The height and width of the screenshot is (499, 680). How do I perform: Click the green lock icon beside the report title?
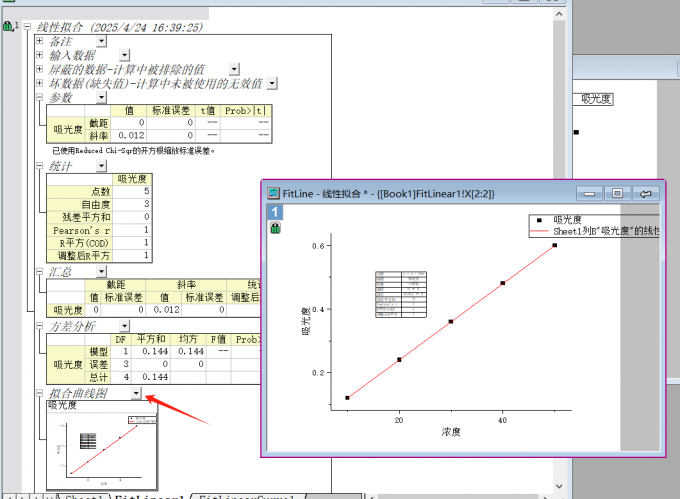click(x=8, y=26)
